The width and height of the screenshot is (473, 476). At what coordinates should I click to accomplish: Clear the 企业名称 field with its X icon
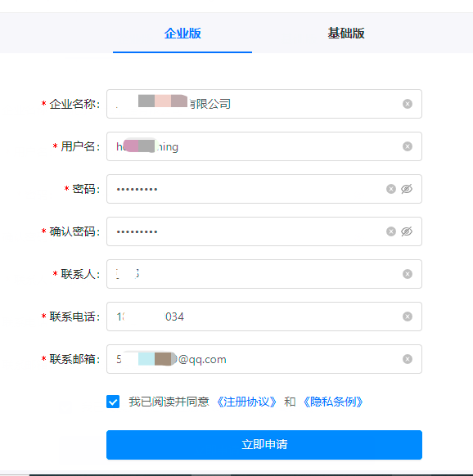point(407,104)
